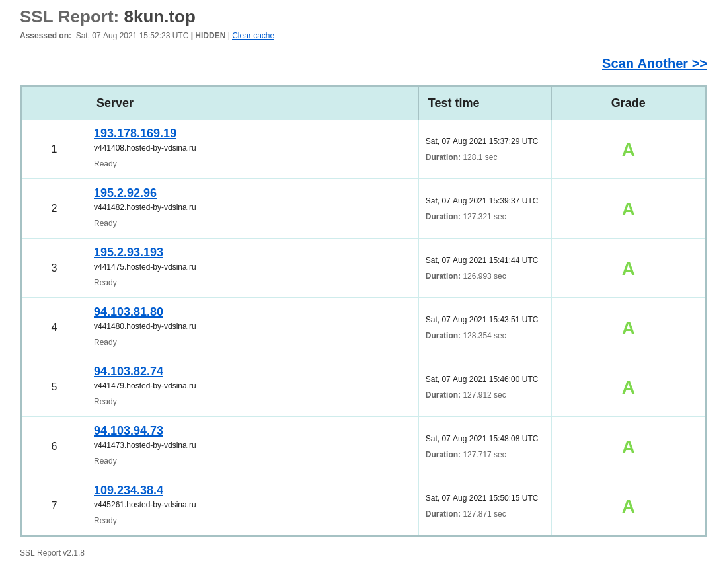Select hostname v441475.hosted-by-vdsina.ru

145,267
